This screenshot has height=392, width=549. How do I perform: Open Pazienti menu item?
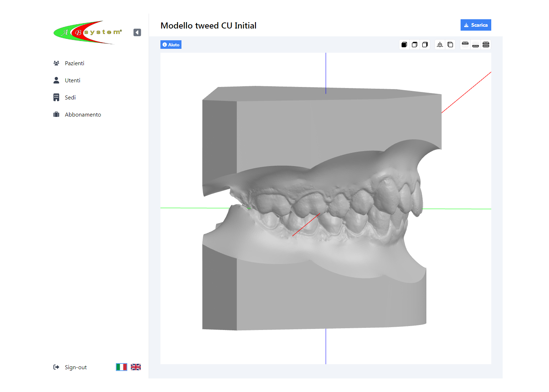click(x=75, y=63)
